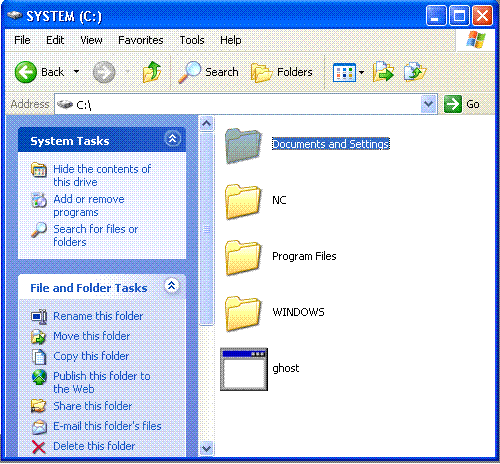
Task: Expand the Address bar dropdown
Action: pyautogui.click(x=428, y=104)
